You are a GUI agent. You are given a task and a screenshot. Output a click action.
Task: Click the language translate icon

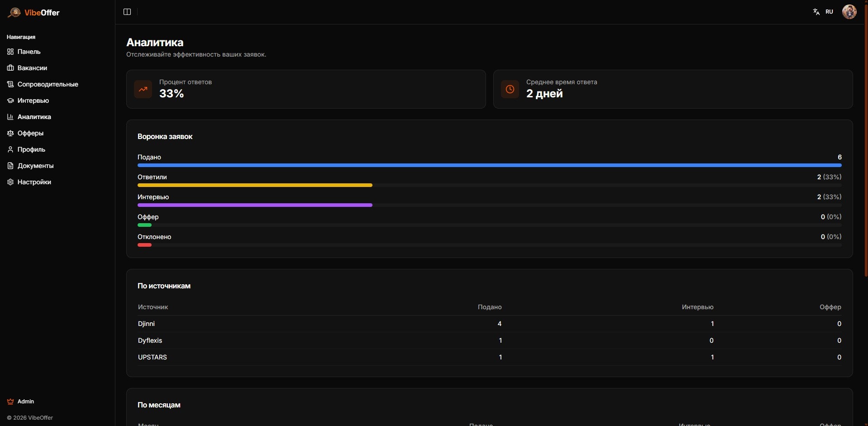(x=816, y=12)
